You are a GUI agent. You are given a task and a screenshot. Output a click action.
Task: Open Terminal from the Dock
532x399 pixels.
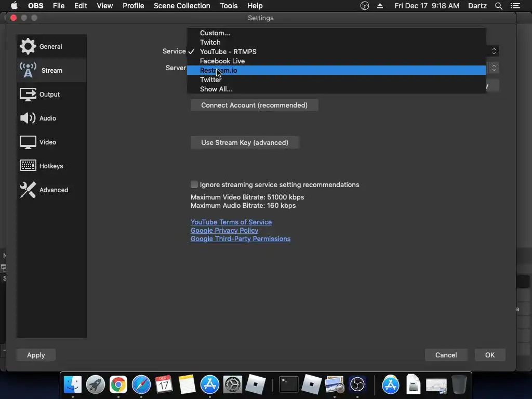click(289, 384)
